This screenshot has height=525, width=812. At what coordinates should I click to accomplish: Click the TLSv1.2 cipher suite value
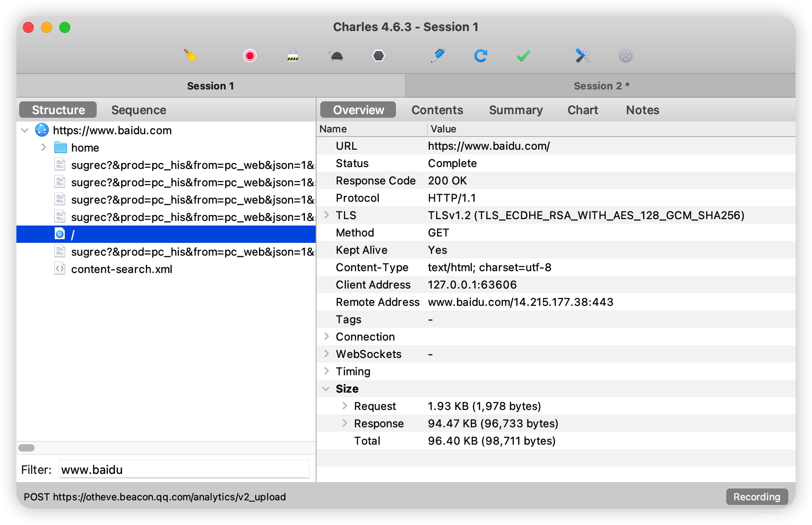(x=586, y=215)
